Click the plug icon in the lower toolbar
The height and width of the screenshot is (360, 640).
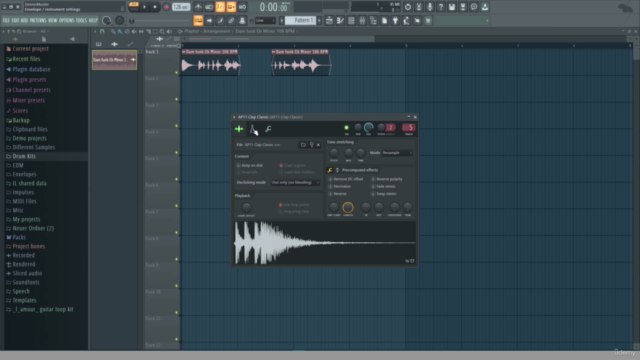tap(395, 20)
